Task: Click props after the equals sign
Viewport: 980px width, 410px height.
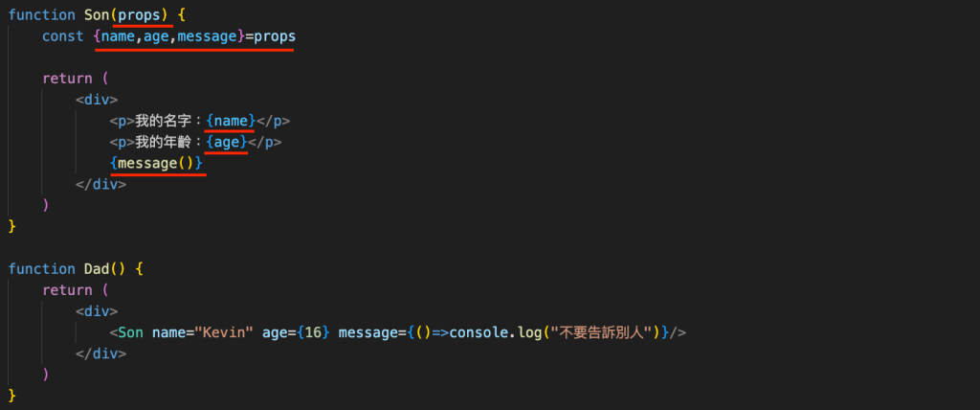Action: pyautogui.click(x=275, y=36)
